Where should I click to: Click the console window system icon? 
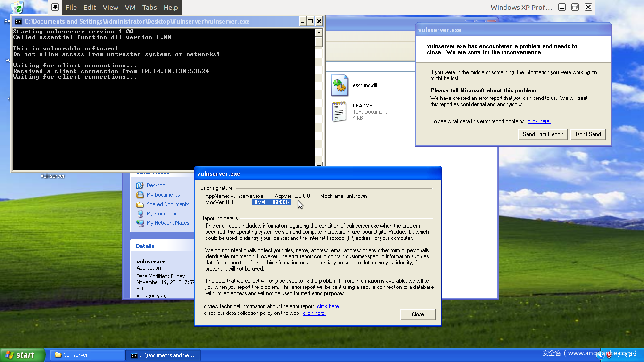18,21
